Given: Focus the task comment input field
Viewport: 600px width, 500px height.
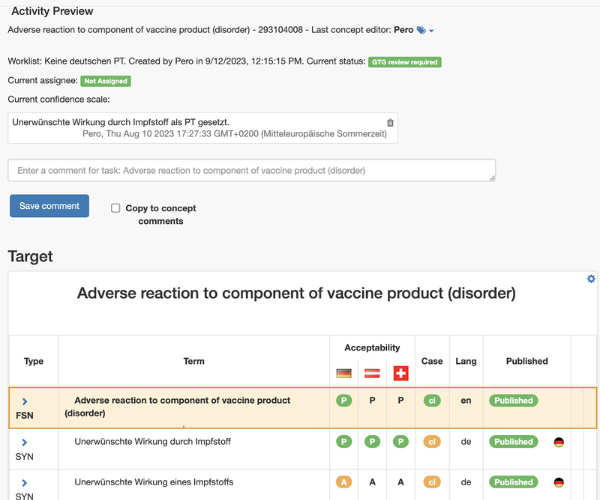Looking at the screenshot, I should point(252,170).
